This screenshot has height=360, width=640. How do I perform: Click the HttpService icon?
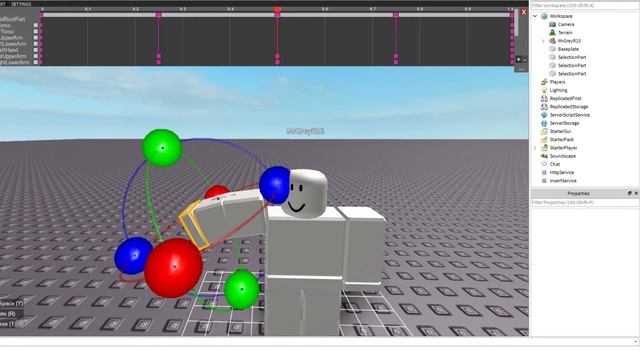[x=544, y=172]
